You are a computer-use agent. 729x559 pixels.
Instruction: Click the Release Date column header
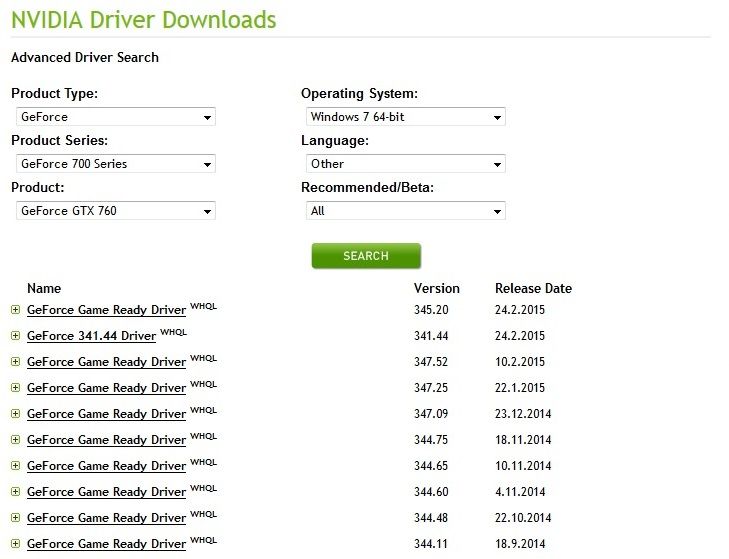click(x=533, y=289)
